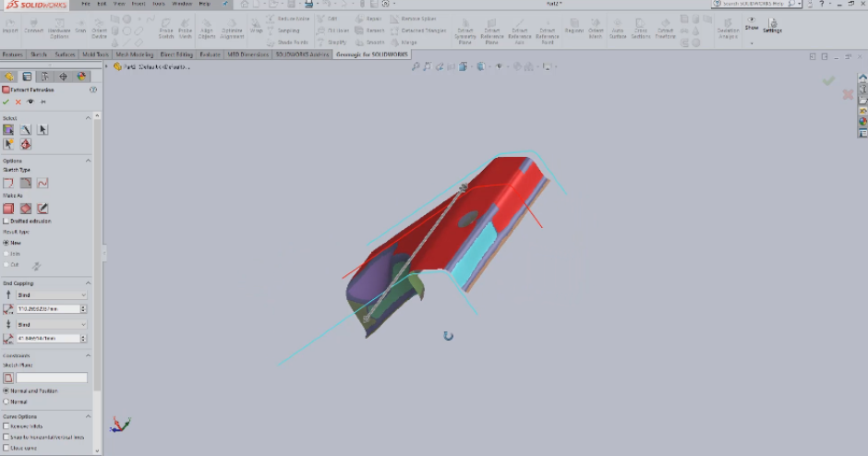This screenshot has height=456, width=868.
Task: Enable the Drafted extrusion checkbox
Action: tap(6, 221)
